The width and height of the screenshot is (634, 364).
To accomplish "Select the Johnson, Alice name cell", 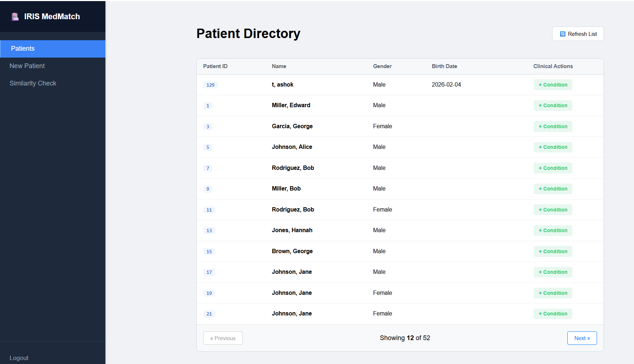I will [292, 147].
